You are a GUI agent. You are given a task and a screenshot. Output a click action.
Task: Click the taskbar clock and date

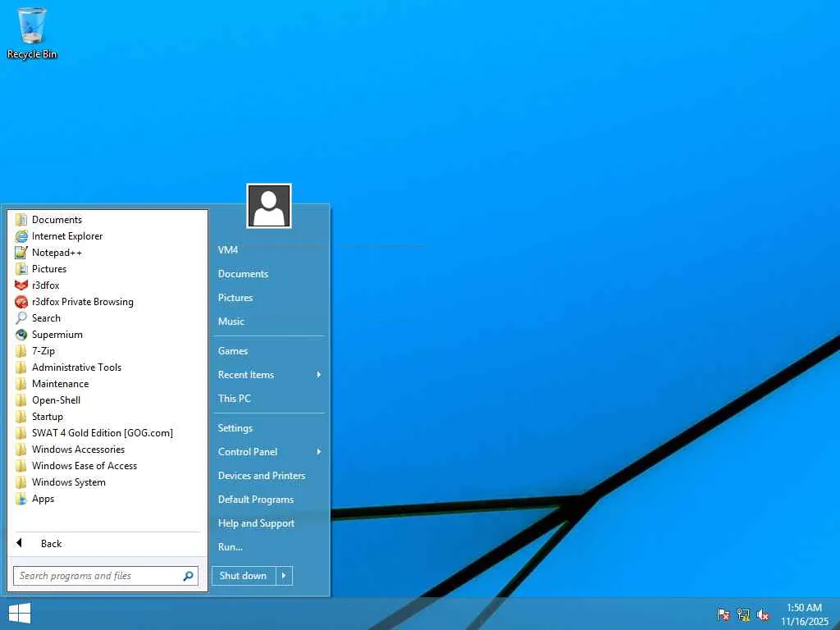coord(804,614)
